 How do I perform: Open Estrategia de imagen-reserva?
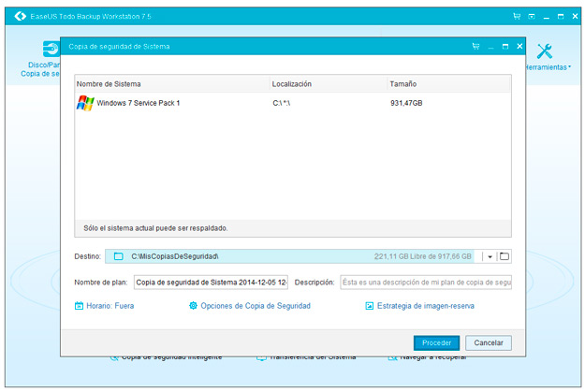tap(426, 306)
